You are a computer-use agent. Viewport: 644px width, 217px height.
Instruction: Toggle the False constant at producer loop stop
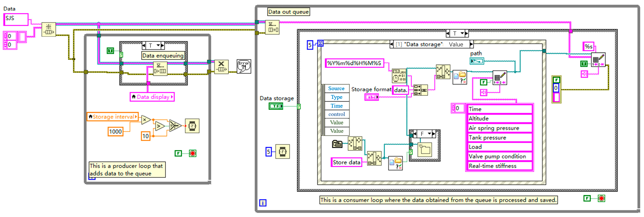click(178, 153)
